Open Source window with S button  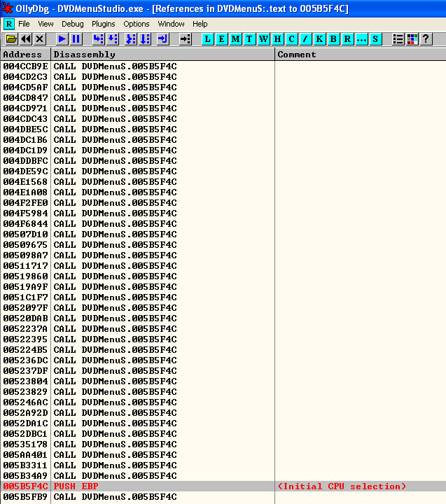click(x=375, y=39)
